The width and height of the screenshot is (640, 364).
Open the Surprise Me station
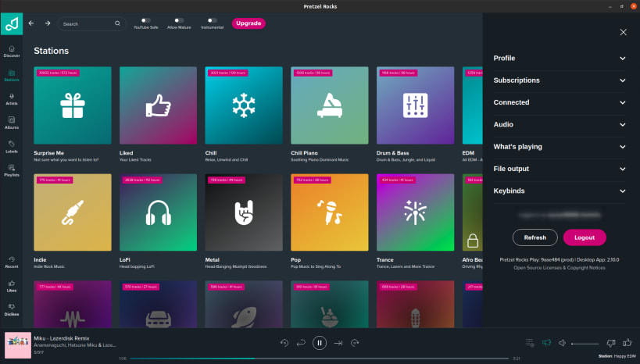(x=73, y=105)
